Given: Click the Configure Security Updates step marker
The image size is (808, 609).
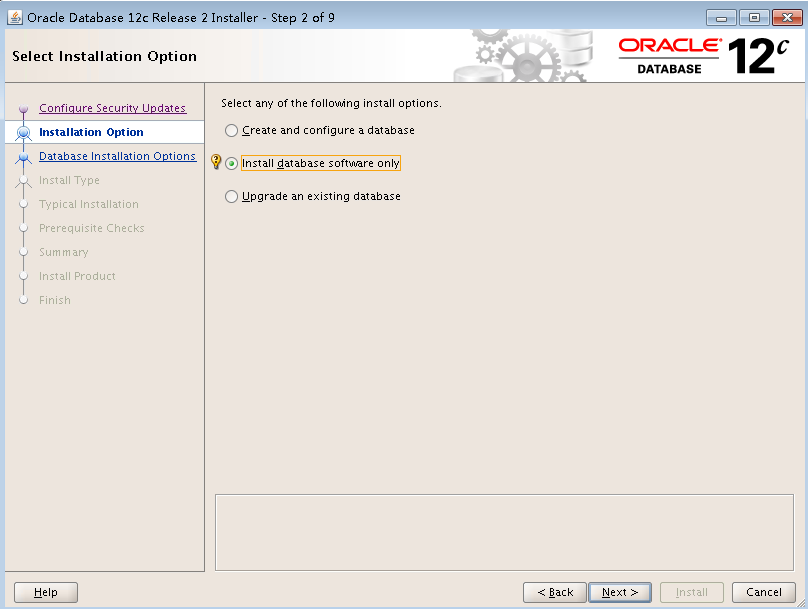Looking at the screenshot, I should (23, 109).
